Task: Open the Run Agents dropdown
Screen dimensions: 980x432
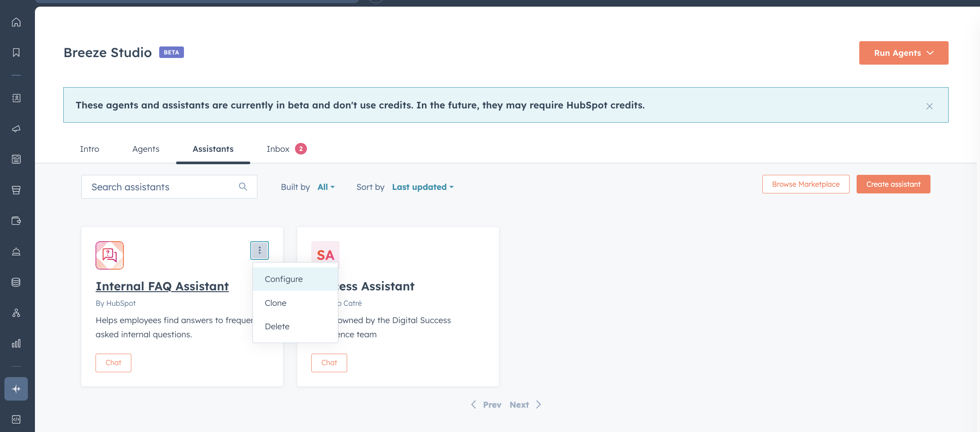Action: [903, 53]
